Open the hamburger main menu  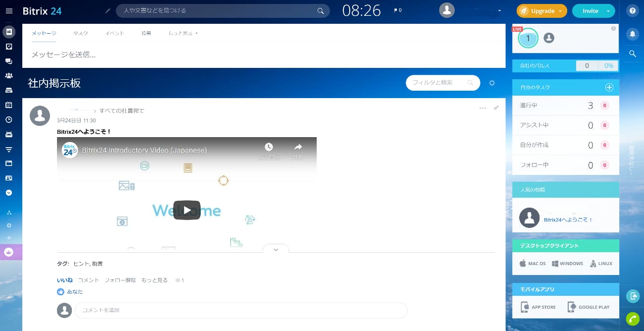(x=9, y=10)
